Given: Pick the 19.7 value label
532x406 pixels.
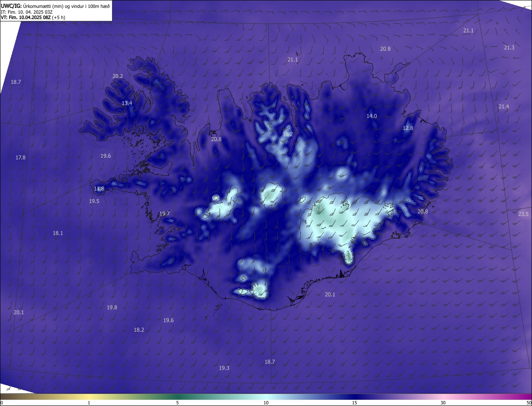Looking at the screenshot, I should (x=165, y=213).
